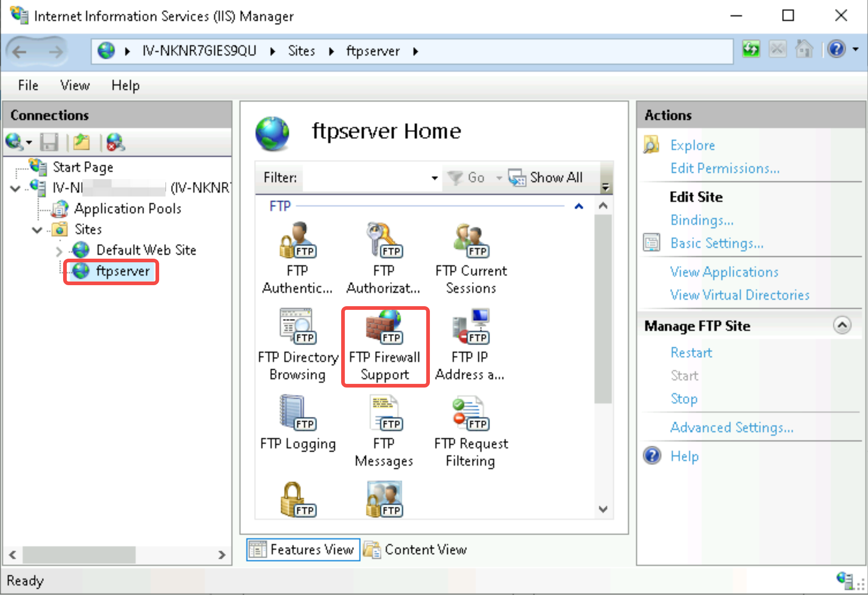Viewport: 868px width, 595px height.
Task: Click the Save floppy disk icon in Connections
Action: click(x=49, y=142)
